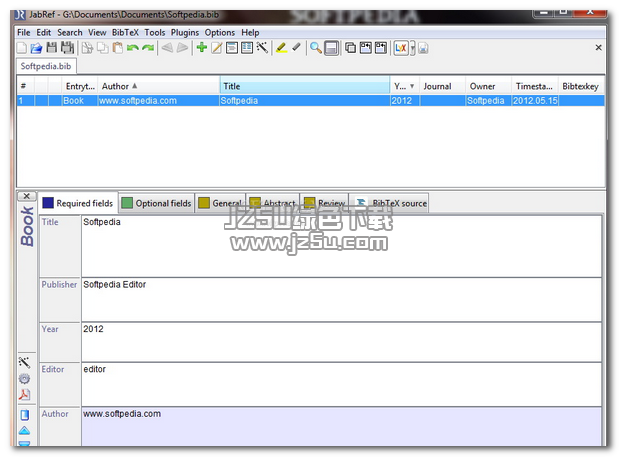
Task: Click into the Publisher field
Action: click(x=341, y=300)
